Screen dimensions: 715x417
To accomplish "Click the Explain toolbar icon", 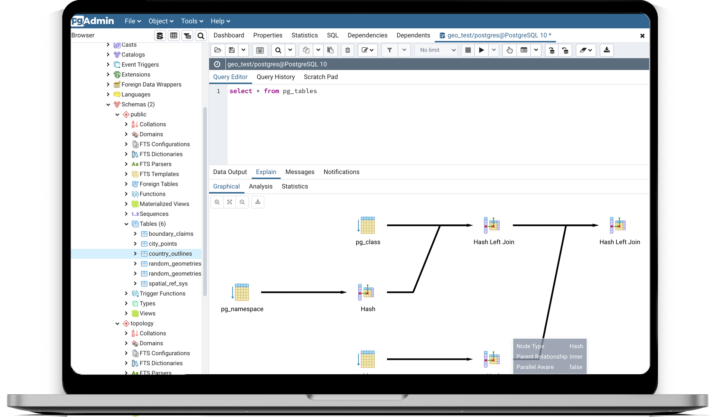I will tap(509, 50).
